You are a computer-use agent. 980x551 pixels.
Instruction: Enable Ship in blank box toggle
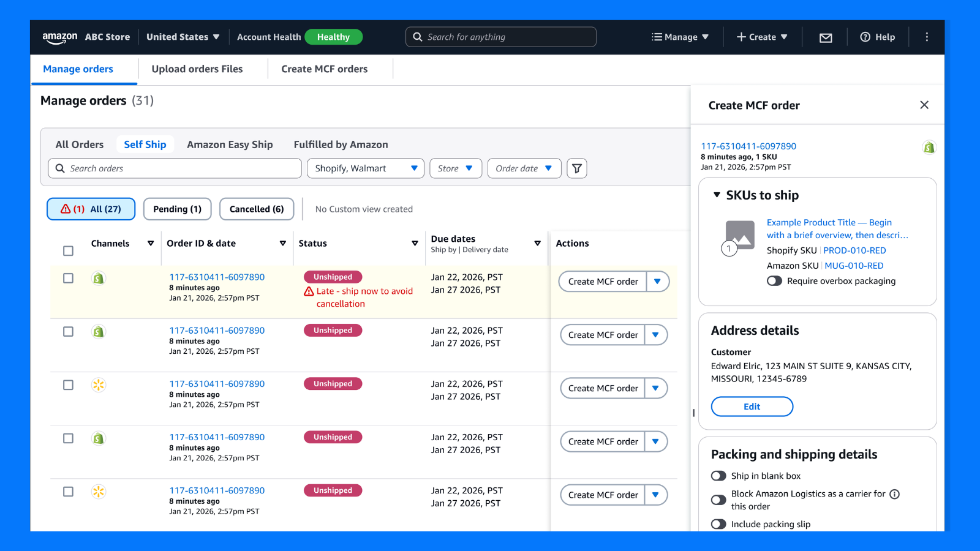[x=718, y=476]
